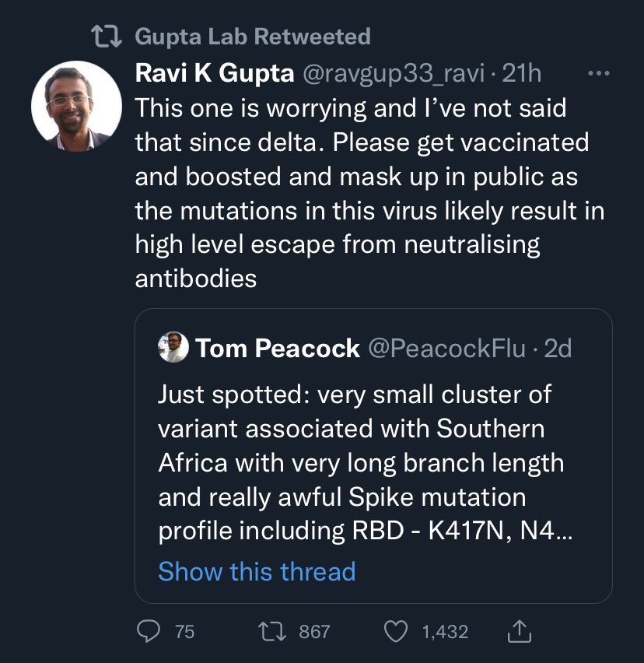Like the tweet with heart icon
This screenshot has height=663, width=644.
click(x=397, y=631)
